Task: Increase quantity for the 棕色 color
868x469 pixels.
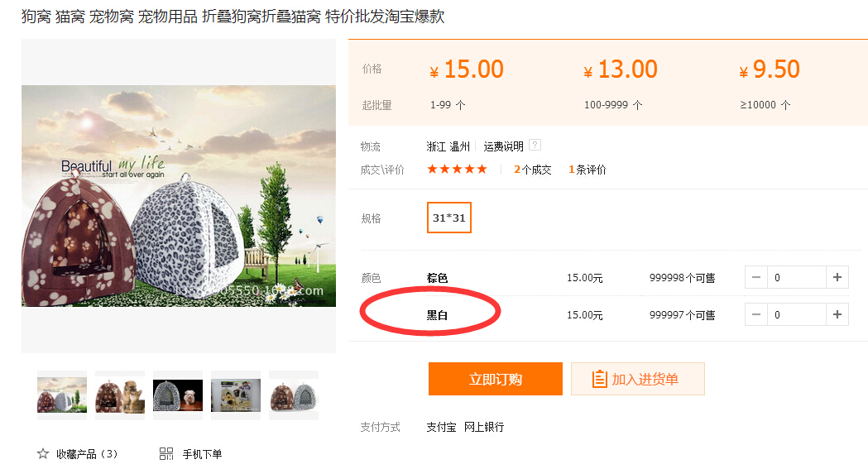Action: (x=837, y=278)
